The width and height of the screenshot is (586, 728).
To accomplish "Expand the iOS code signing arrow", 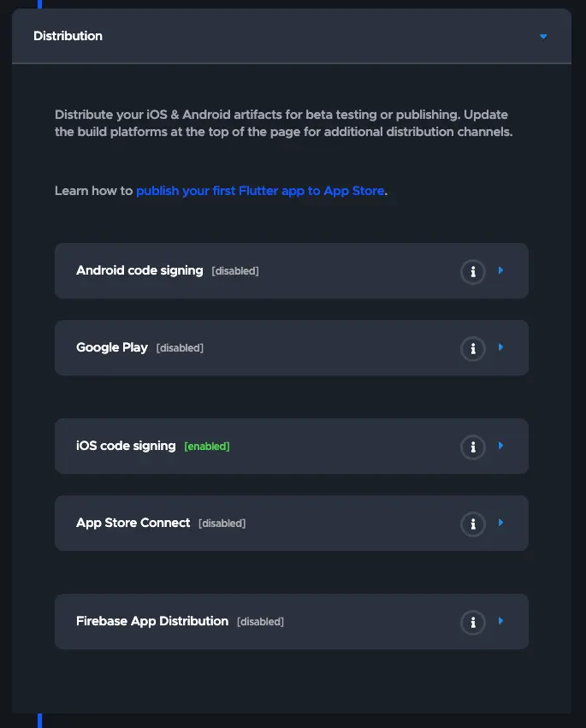I will 501,446.
